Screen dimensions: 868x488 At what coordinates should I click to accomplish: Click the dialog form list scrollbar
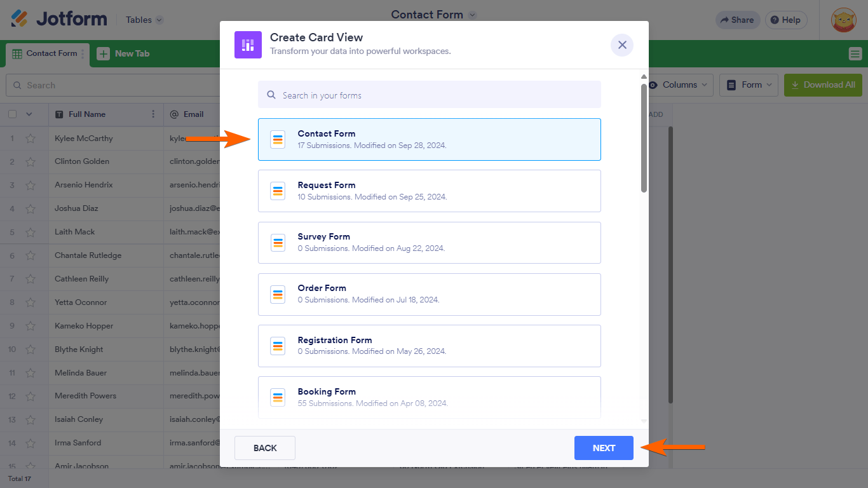click(x=644, y=138)
